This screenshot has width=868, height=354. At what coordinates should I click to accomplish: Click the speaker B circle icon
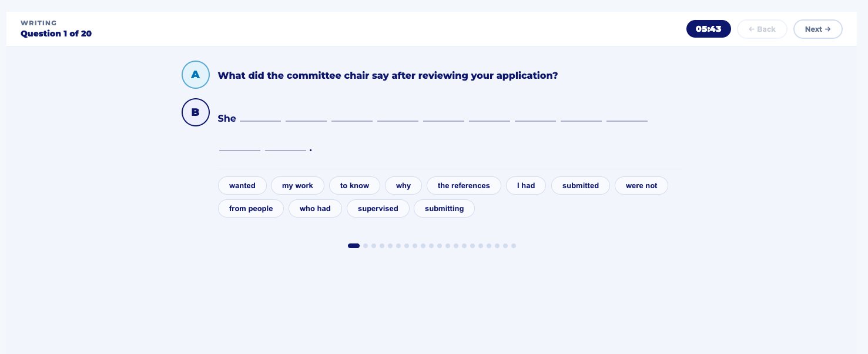[x=196, y=112]
